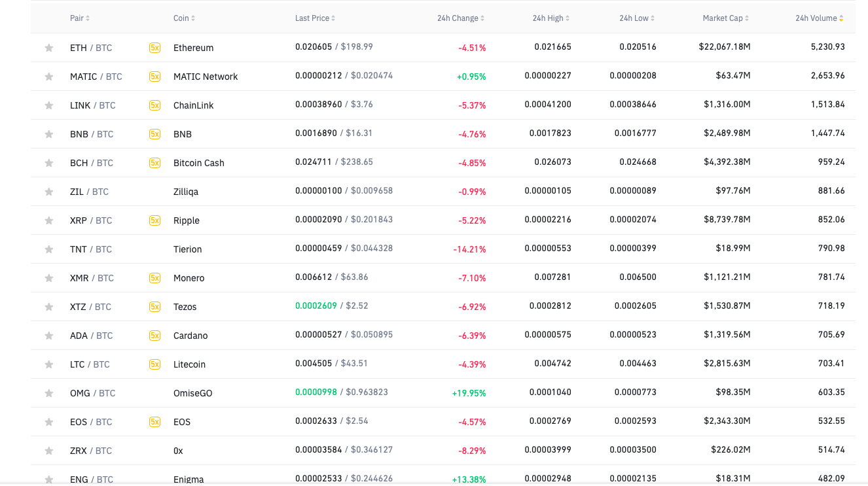Open the OMG / BTC trading pair
Viewport: 868px width, 486px height.
click(92, 393)
